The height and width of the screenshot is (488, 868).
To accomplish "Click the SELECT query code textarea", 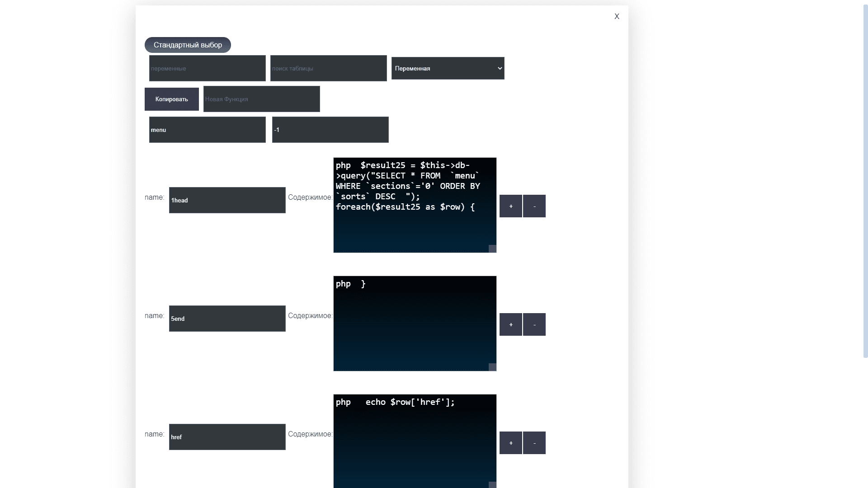I will tap(415, 205).
